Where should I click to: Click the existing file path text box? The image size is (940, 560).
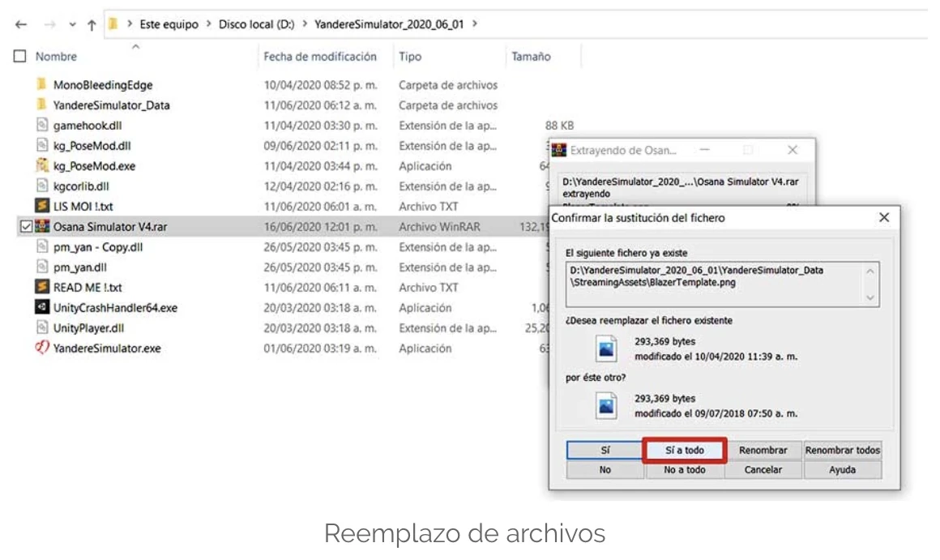(722, 284)
